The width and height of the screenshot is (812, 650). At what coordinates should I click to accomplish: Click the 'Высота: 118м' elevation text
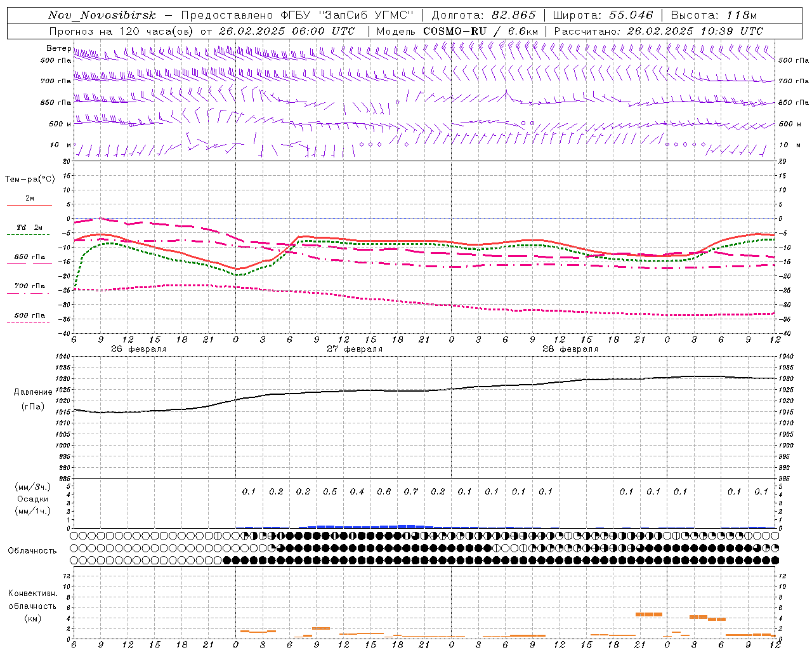[714, 15]
